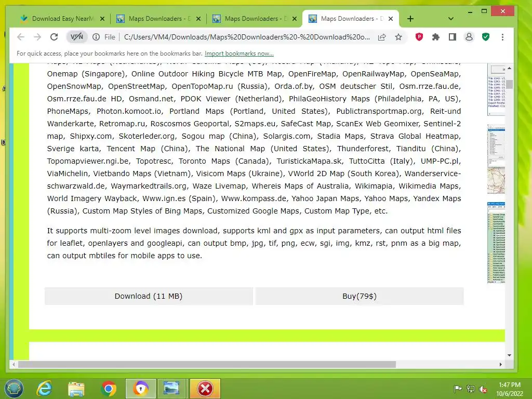532x399 pixels.
Task: Open the clock showing 1:47 PM
Action: click(509, 389)
